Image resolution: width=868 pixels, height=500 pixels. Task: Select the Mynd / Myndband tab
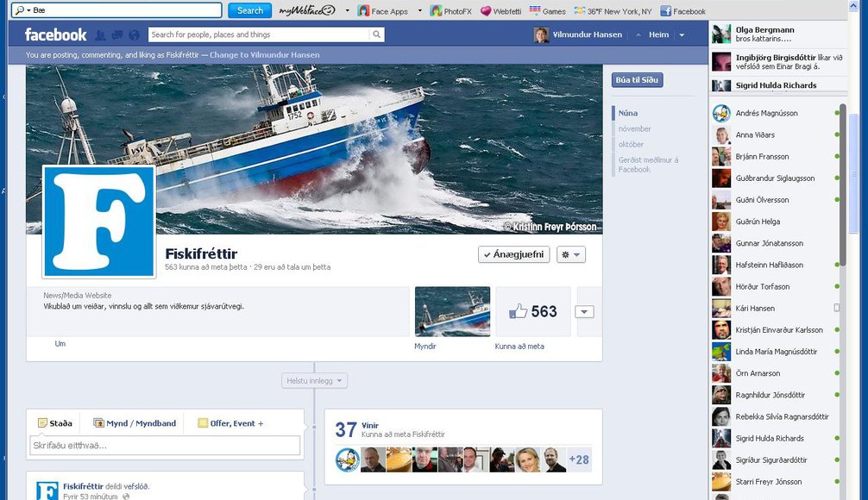(x=135, y=423)
